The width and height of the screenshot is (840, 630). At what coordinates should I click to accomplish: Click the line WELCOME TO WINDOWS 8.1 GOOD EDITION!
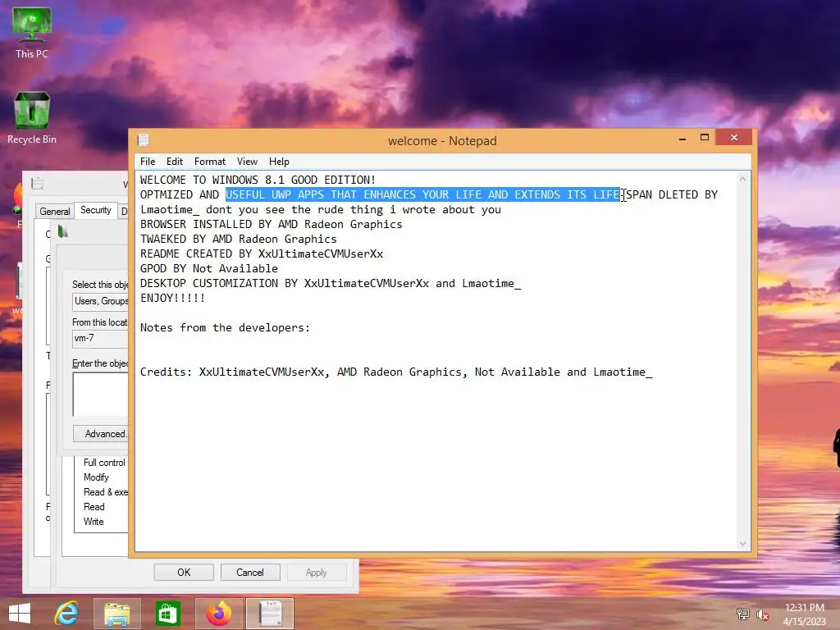[258, 180]
